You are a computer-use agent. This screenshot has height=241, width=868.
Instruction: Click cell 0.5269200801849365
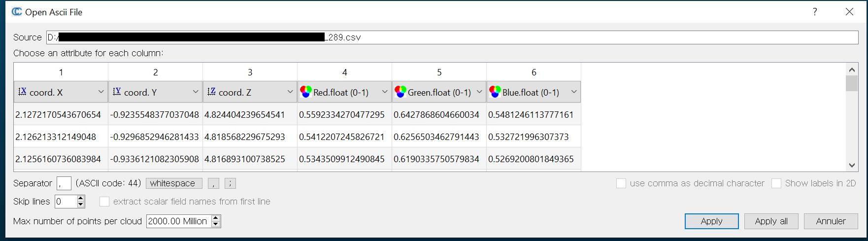534,159
